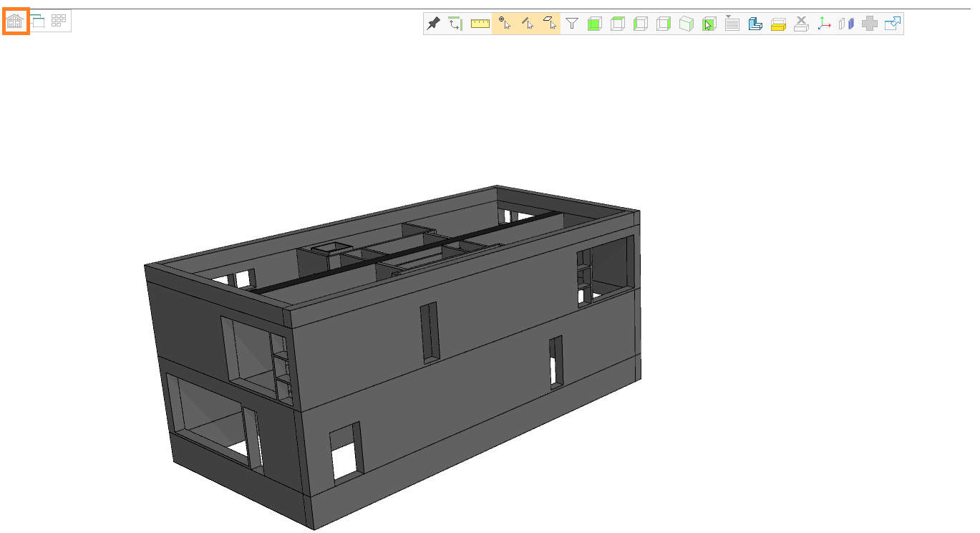The image size is (980, 533).
Task: Open the funnel filter tool
Action: (571, 24)
